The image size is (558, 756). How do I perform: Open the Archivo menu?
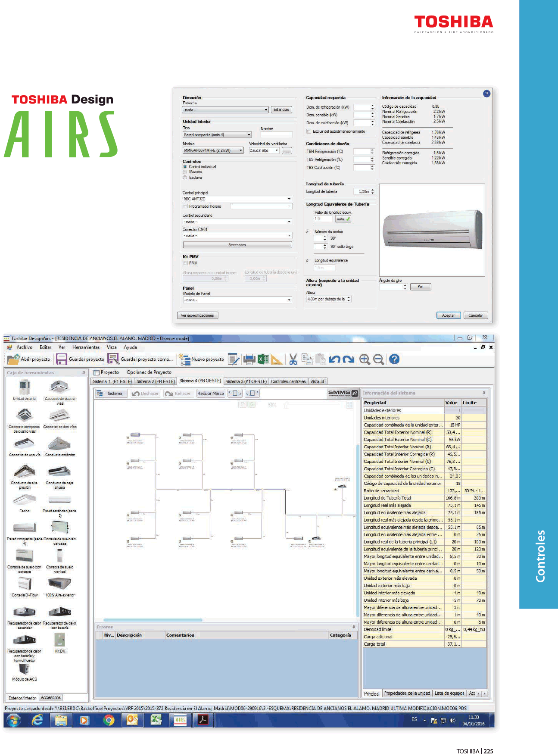pos(25,347)
